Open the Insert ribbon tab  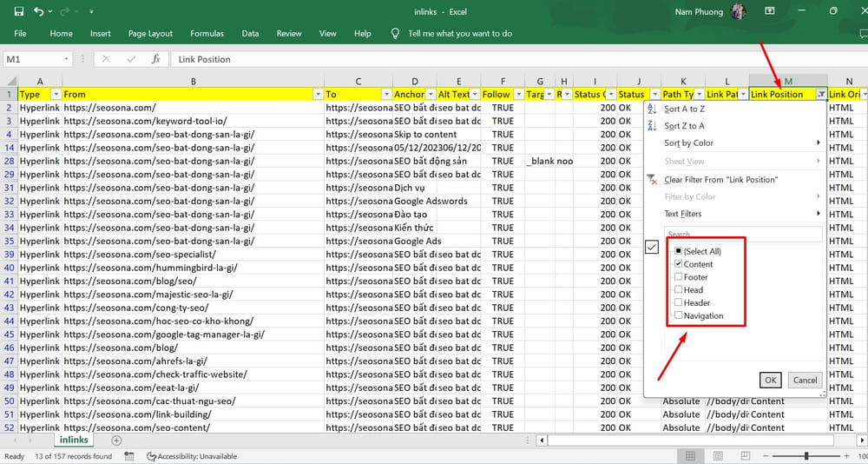click(x=100, y=33)
